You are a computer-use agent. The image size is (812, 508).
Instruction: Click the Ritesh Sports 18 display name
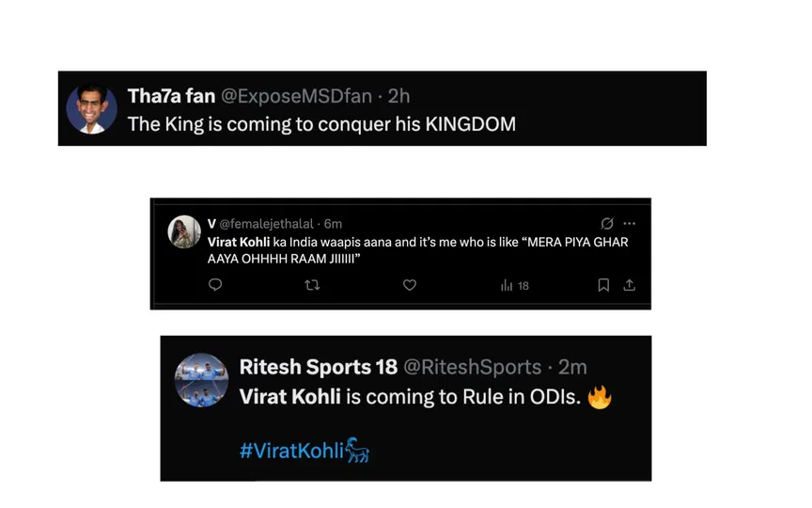tap(317, 367)
